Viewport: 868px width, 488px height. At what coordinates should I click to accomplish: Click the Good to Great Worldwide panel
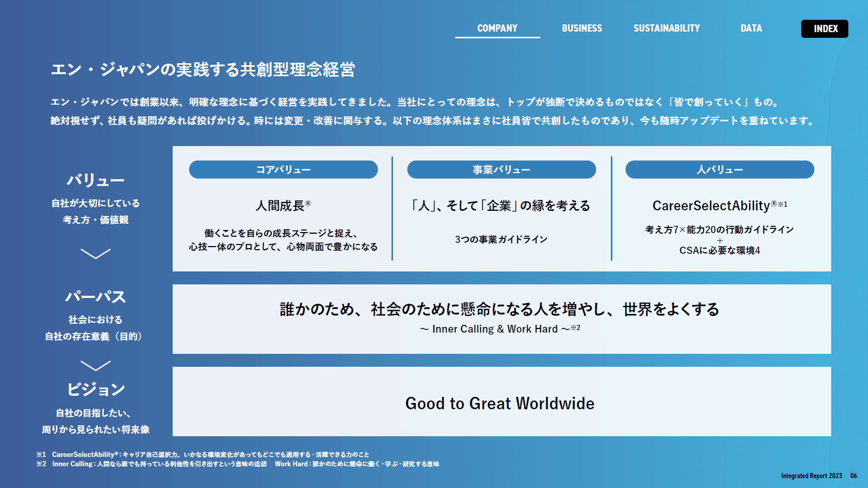(500, 403)
